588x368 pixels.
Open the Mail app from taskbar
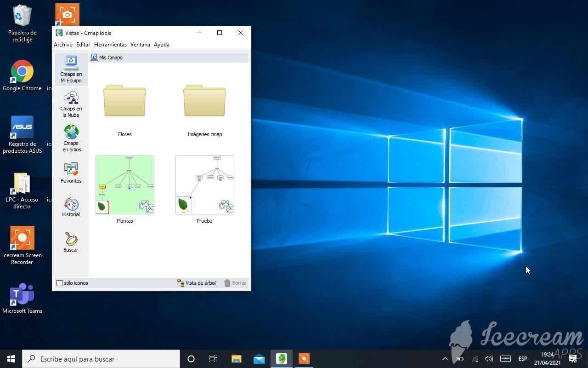pos(259,359)
